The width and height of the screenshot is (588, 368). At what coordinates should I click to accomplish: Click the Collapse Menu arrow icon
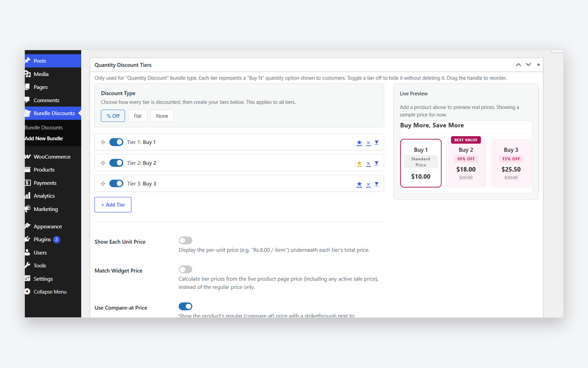(x=28, y=292)
